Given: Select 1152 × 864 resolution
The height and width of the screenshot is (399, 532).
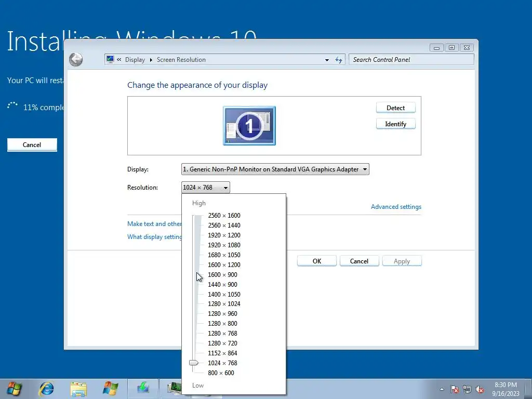Looking at the screenshot, I should coord(222,353).
